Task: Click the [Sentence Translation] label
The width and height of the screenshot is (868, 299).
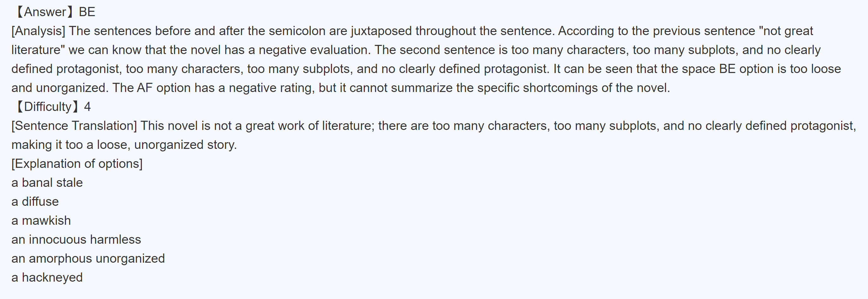Action: [x=74, y=126]
